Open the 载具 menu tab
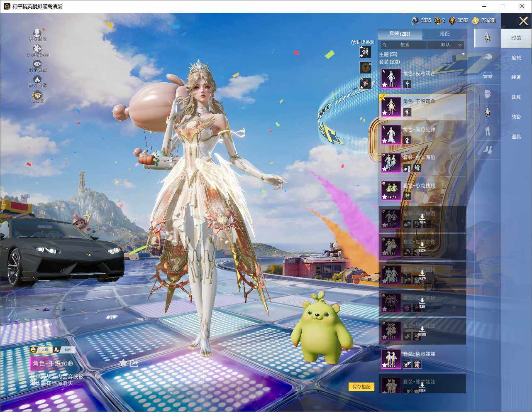532x412 pixels. pyautogui.click(x=516, y=97)
